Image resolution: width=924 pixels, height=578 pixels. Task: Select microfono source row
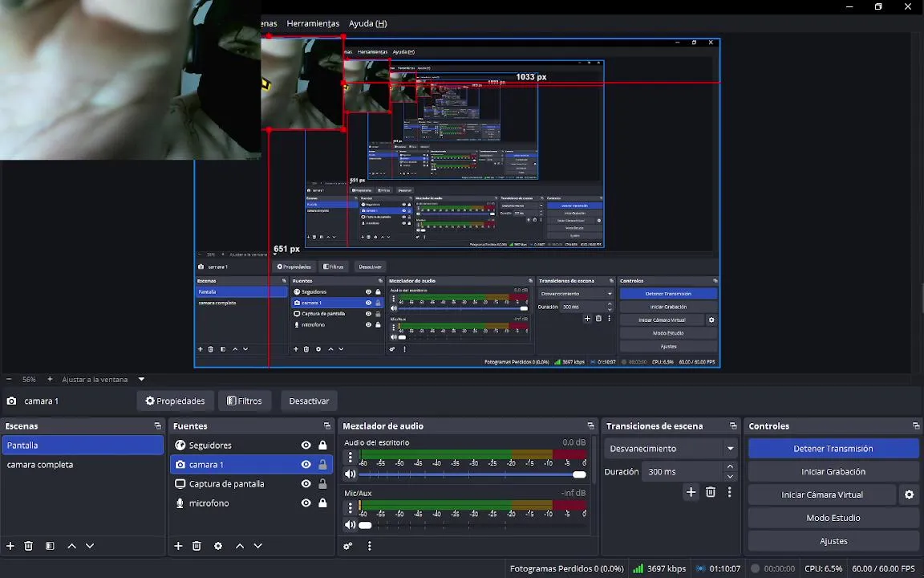252,503
